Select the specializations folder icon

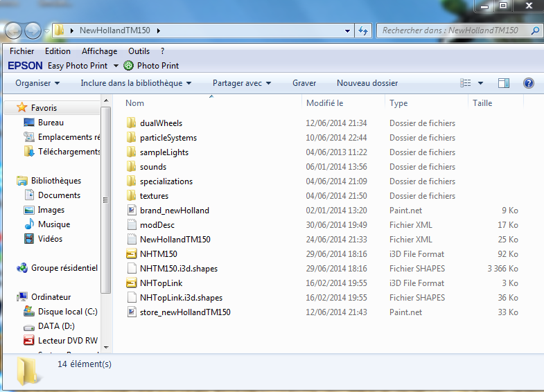(132, 181)
